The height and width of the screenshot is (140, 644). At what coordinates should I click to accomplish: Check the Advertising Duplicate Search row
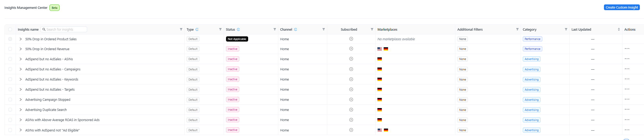(x=10, y=110)
